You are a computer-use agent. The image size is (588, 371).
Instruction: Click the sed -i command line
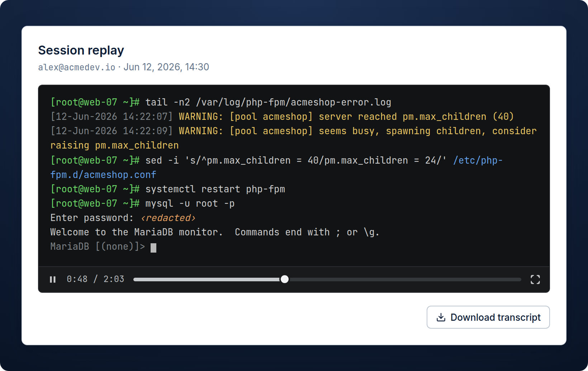[x=276, y=160]
